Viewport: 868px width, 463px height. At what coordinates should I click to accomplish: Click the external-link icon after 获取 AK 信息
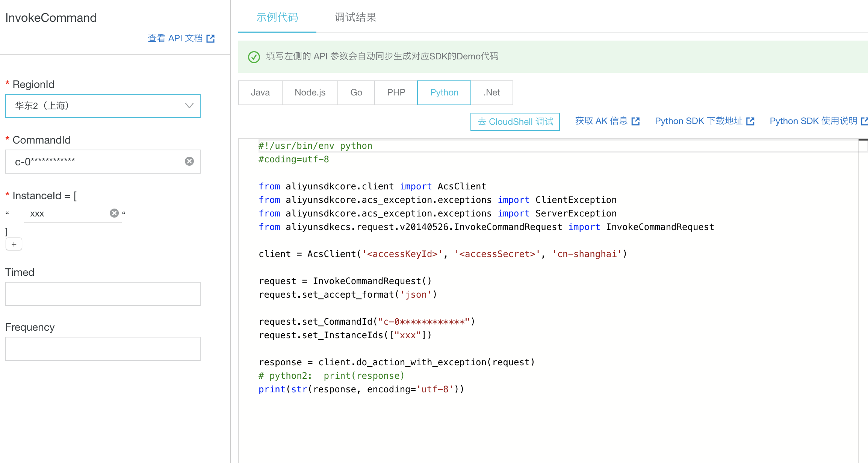coord(635,121)
